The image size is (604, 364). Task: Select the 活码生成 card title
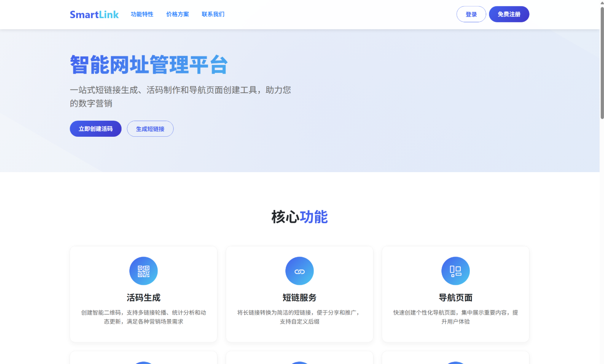pyautogui.click(x=143, y=298)
